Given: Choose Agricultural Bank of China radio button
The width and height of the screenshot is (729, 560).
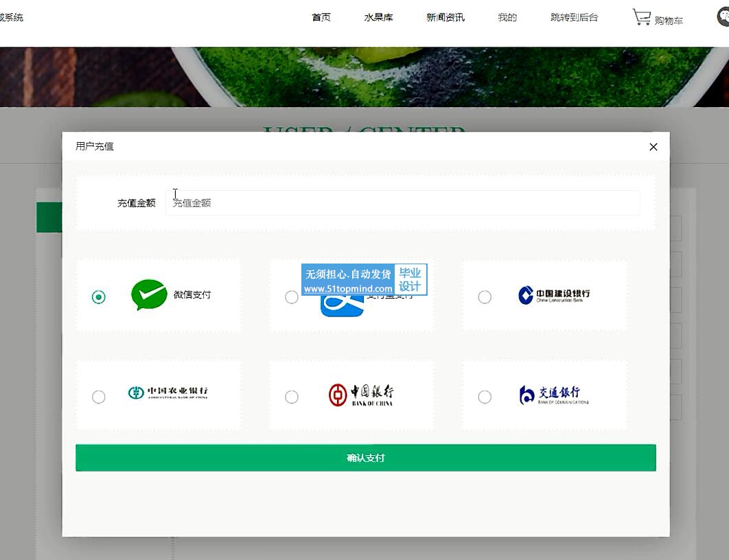Looking at the screenshot, I should 99,397.
